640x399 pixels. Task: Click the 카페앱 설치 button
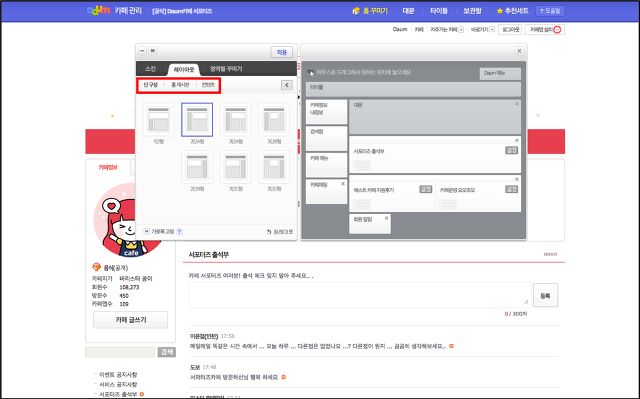coord(545,29)
